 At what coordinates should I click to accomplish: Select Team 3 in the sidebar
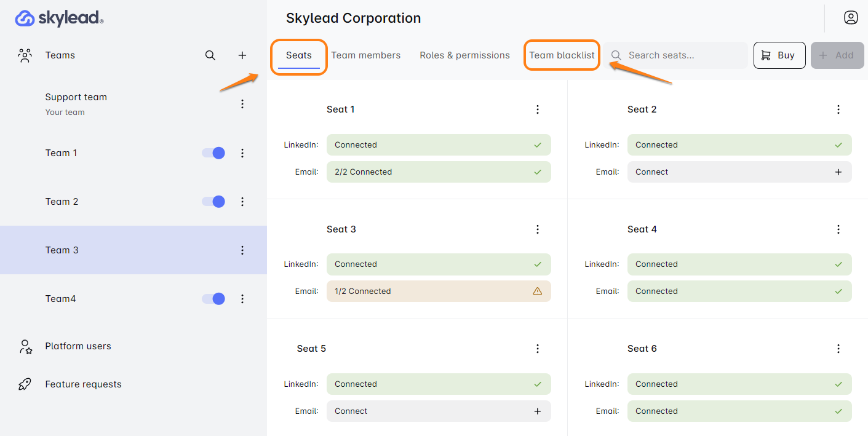62,250
